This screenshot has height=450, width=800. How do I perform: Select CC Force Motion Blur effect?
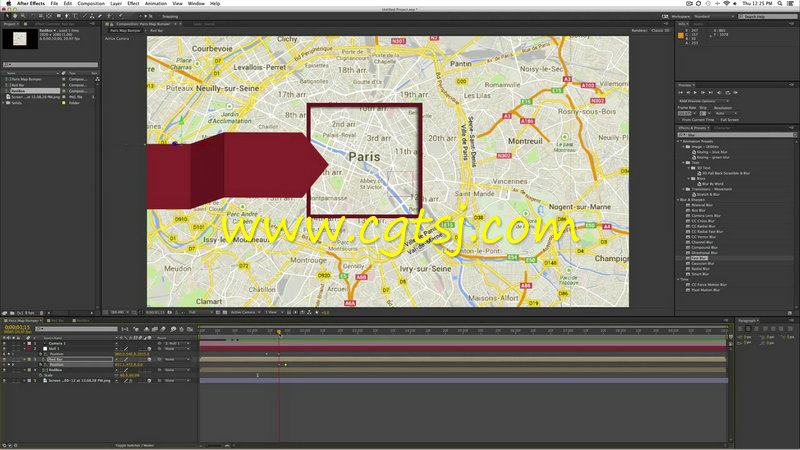pyautogui.click(x=708, y=285)
